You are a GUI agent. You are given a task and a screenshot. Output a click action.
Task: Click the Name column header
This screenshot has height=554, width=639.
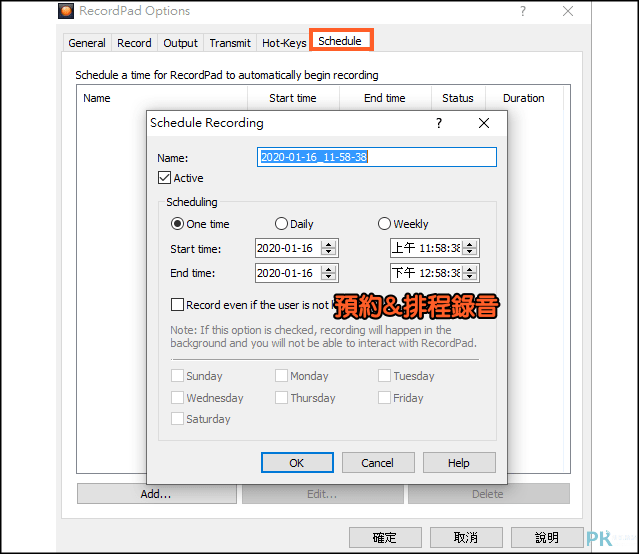162,98
